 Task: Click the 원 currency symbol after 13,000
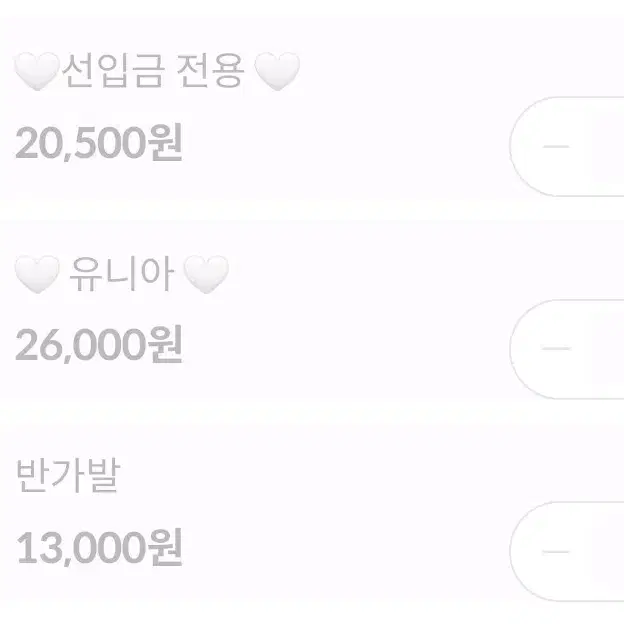click(x=165, y=547)
